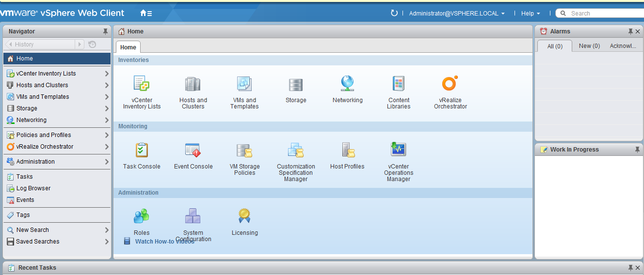Open Tasks in the Navigator
This screenshot has width=644, height=275.
tap(57, 177)
